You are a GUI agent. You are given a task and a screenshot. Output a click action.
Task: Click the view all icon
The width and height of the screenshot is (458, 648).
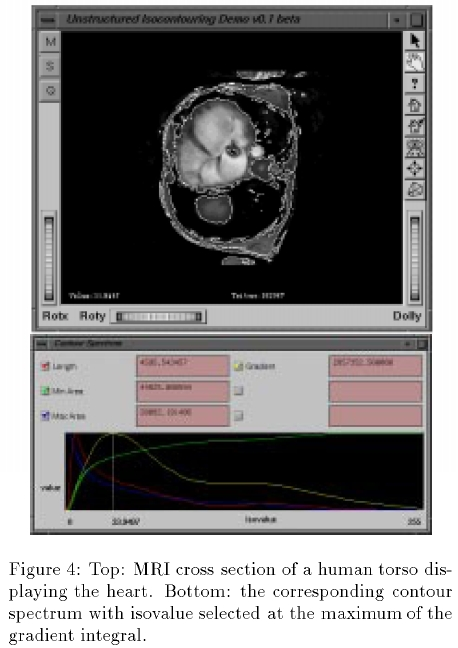point(415,147)
